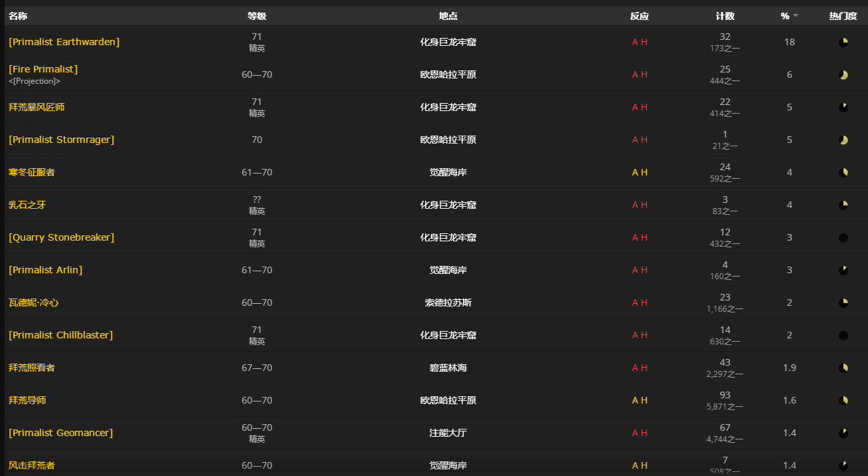Select the A faction marker for 拜荒暴风匠师
This screenshot has height=476, width=868.
point(635,107)
